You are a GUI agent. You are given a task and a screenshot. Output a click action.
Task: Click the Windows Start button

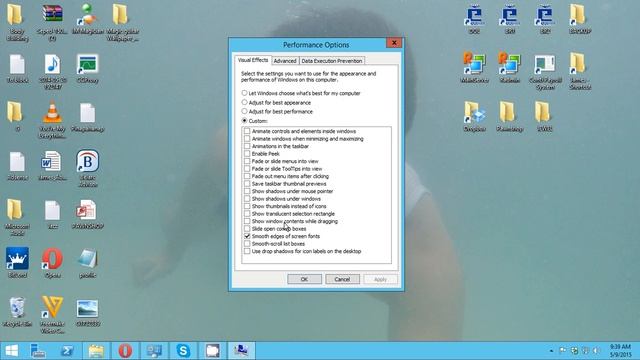pos(11,351)
